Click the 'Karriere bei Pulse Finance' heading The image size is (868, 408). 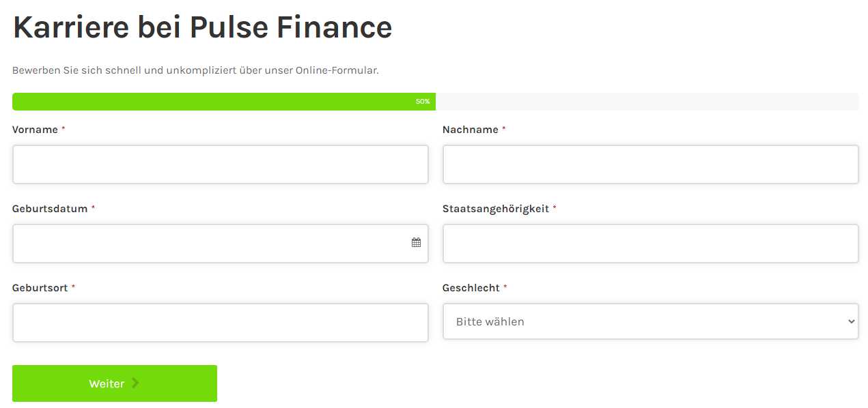202,28
